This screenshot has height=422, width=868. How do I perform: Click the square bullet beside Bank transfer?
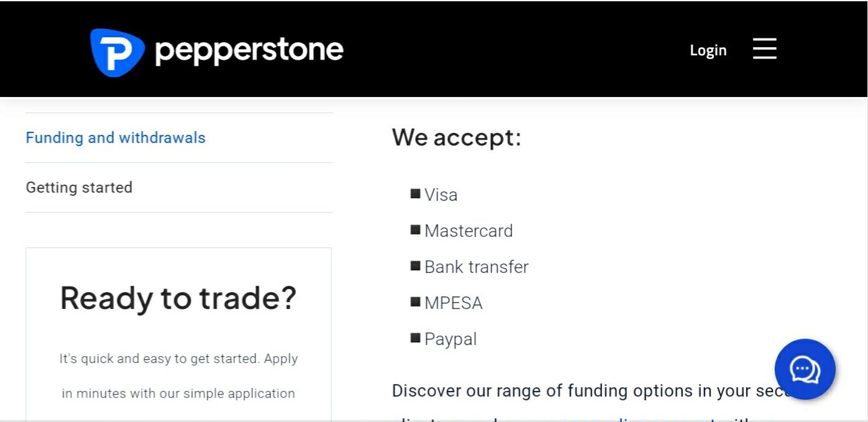(x=416, y=266)
